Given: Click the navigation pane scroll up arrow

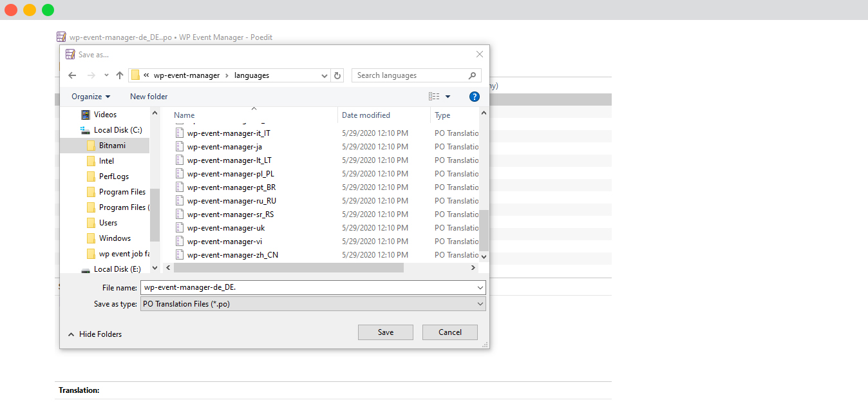Looking at the screenshot, I should (155, 113).
